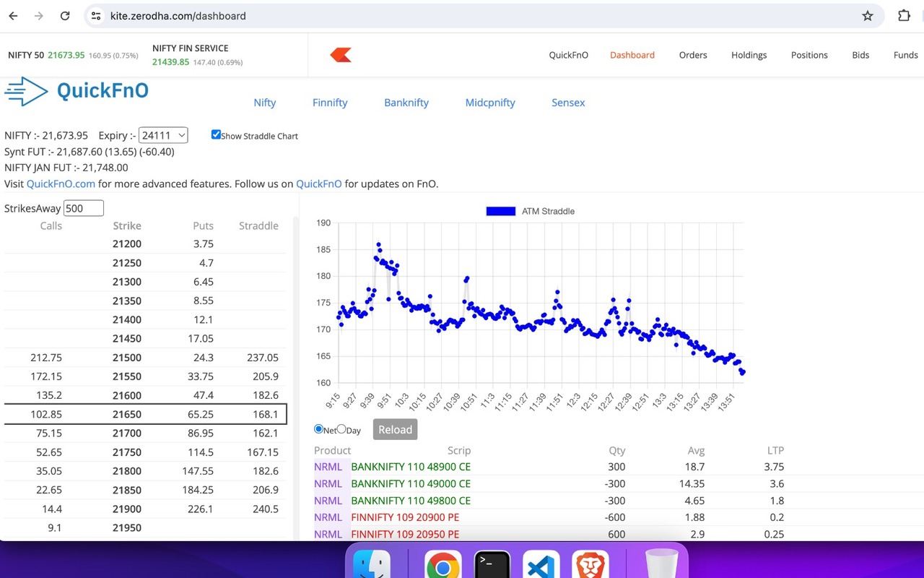Click the Straddle column header

point(258,225)
